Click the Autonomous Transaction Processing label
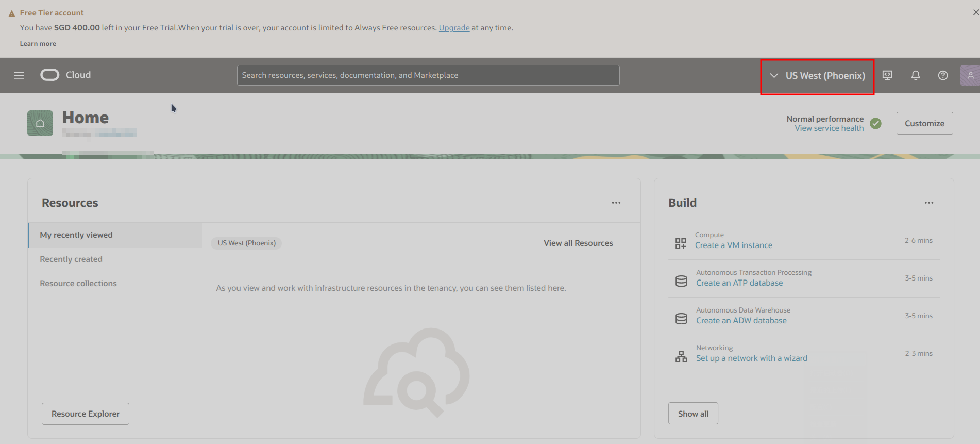 [x=754, y=272]
